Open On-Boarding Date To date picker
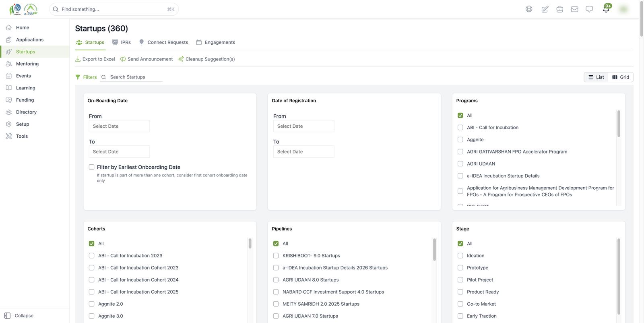 119,151
